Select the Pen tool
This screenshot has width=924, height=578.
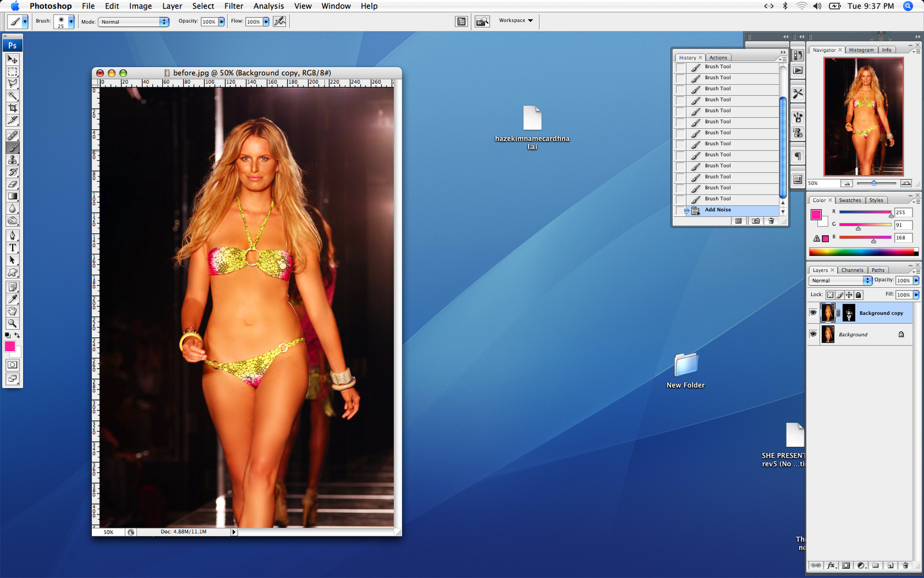tap(12, 235)
